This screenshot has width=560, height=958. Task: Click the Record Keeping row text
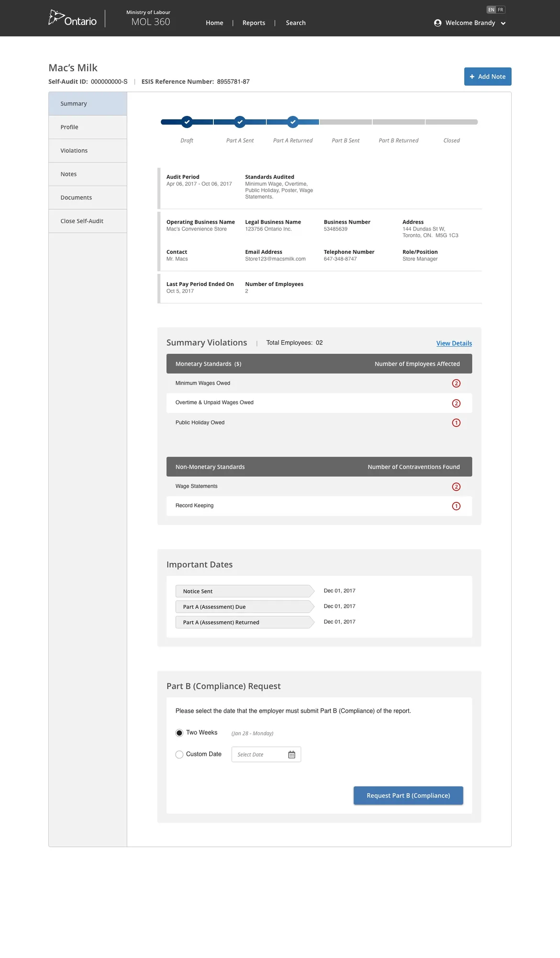click(194, 506)
